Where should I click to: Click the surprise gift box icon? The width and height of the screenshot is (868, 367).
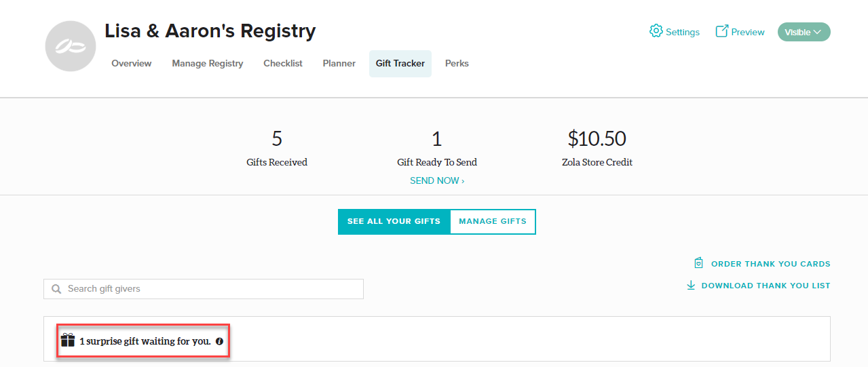point(68,341)
